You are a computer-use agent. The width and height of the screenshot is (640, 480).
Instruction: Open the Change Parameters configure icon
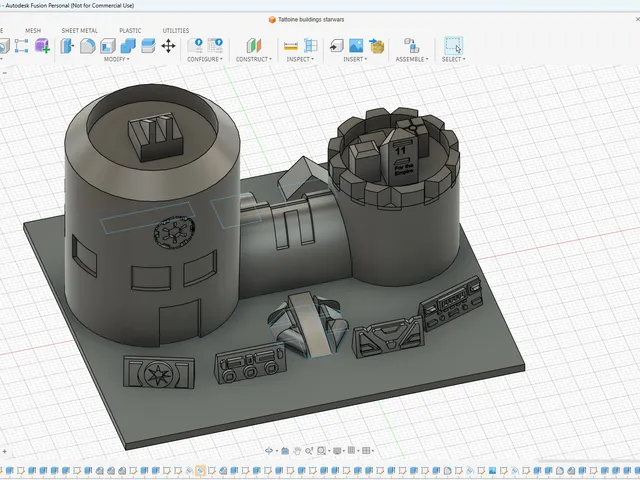pos(195,45)
